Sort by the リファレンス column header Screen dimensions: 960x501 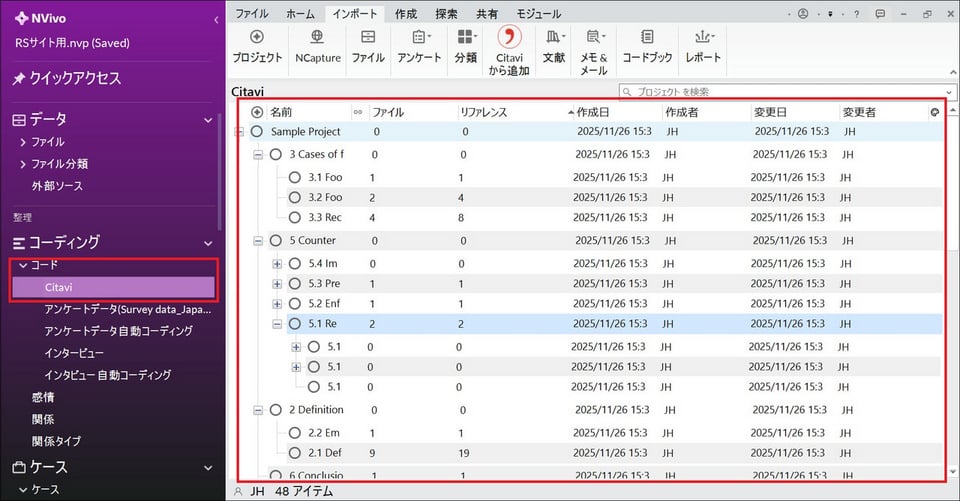pyautogui.click(x=484, y=112)
